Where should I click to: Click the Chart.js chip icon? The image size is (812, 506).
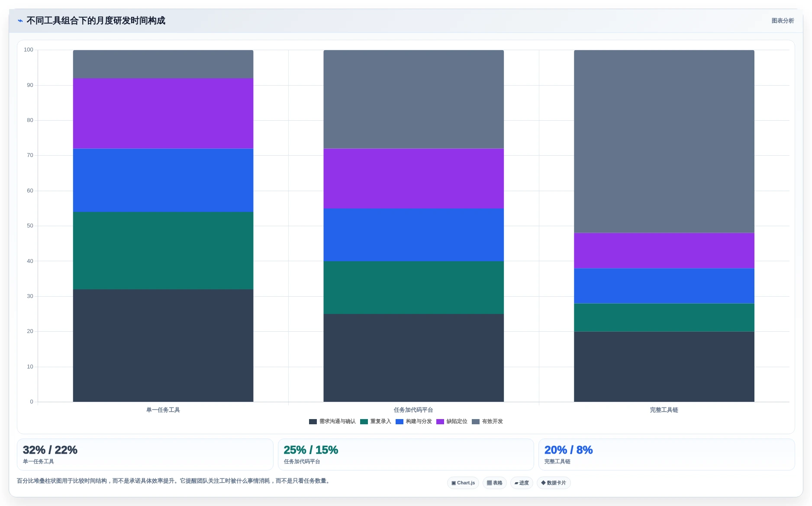point(454,483)
